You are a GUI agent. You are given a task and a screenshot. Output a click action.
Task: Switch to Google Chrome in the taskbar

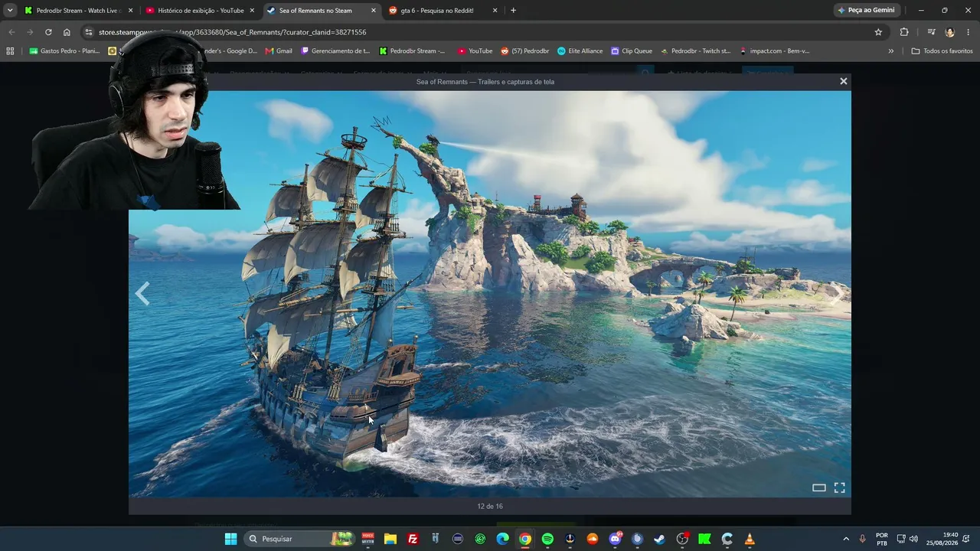(524, 539)
